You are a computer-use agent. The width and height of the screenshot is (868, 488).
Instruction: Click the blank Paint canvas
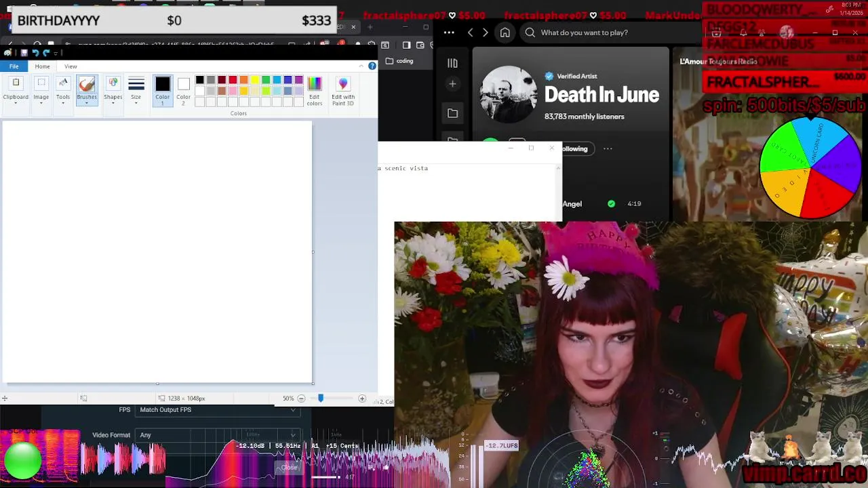(157, 252)
